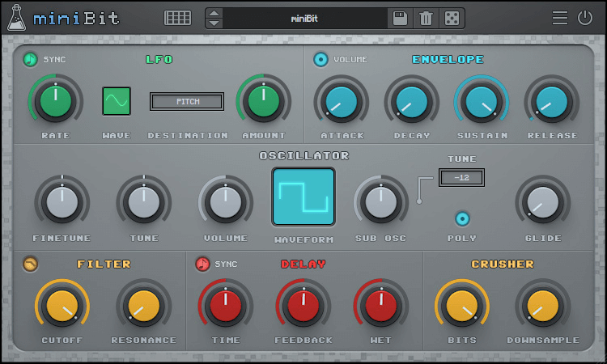This screenshot has width=607, height=364.
Task: Open the LFO destination Pitch dropdown
Action: pos(187,101)
